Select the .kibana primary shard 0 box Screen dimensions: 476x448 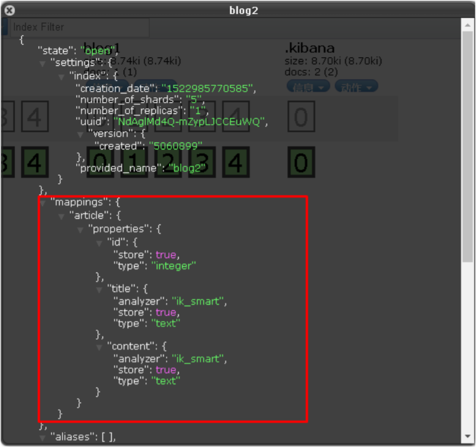pos(301,162)
